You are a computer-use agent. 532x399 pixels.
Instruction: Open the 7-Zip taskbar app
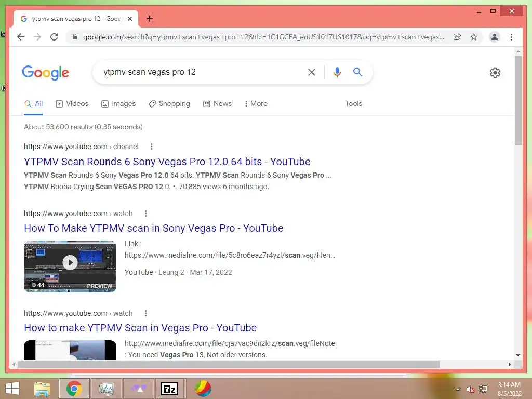pos(169,389)
